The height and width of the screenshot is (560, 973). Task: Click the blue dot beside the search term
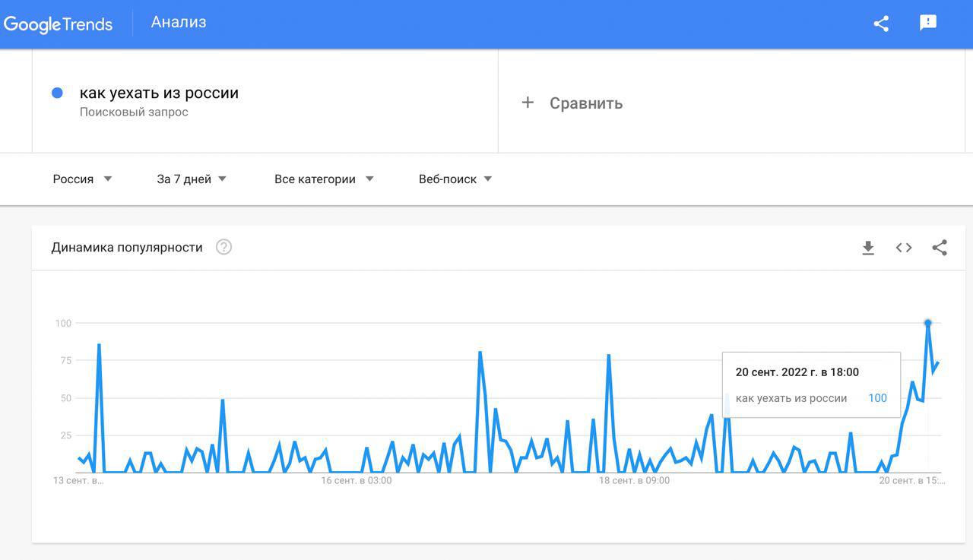click(x=57, y=93)
